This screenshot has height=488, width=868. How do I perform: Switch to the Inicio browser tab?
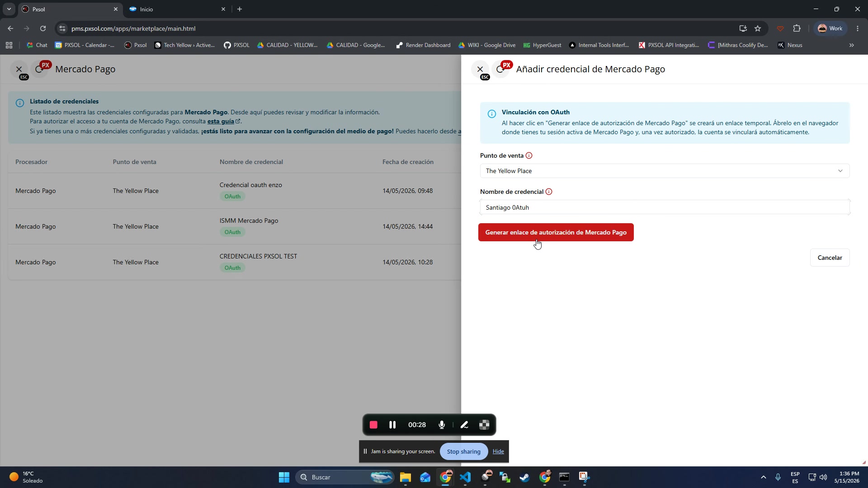pos(176,9)
